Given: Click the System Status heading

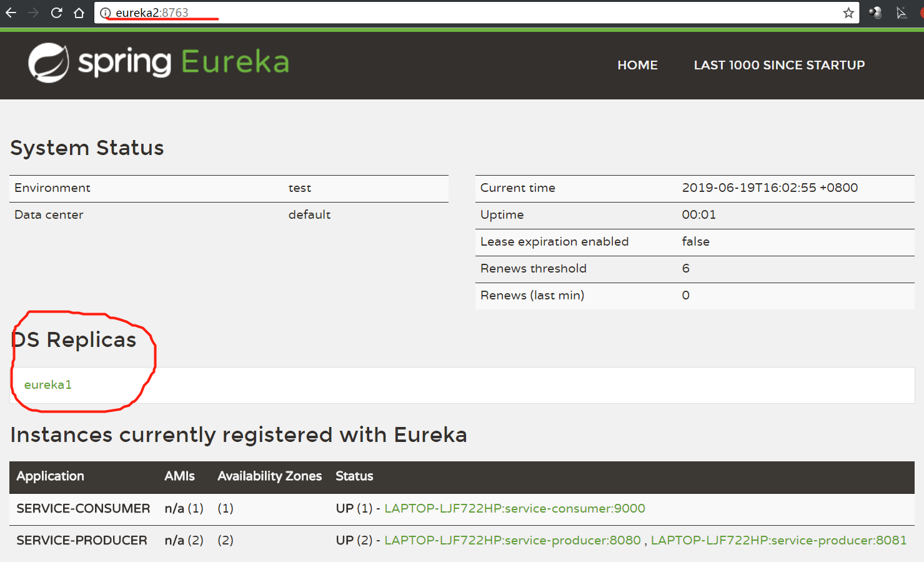Looking at the screenshot, I should pos(87,148).
